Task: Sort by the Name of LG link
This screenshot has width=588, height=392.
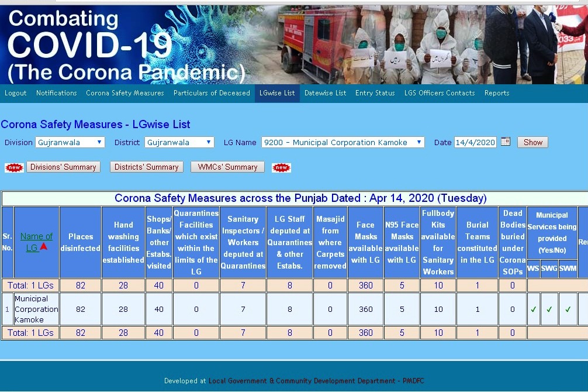Action: click(36, 242)
